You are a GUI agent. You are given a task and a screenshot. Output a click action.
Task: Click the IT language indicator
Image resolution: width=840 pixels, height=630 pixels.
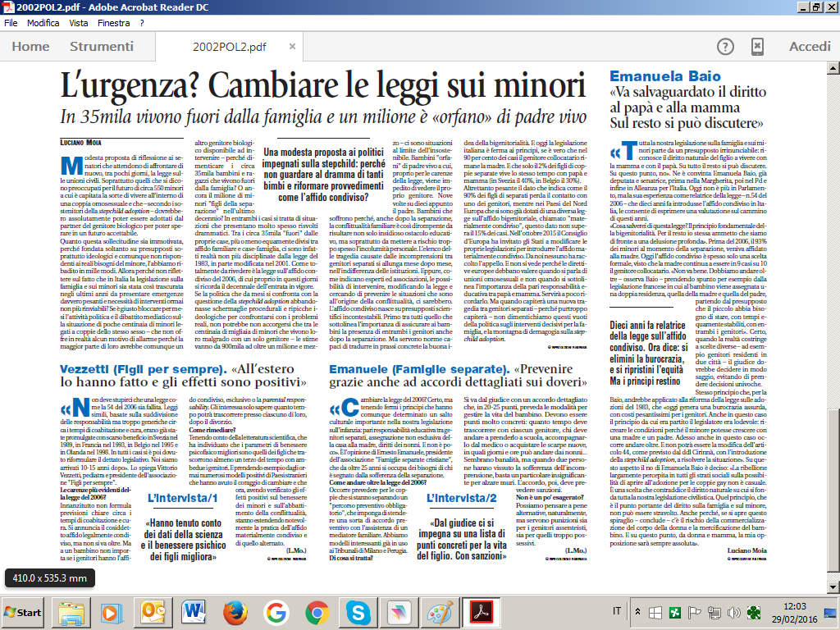coord(617,611)
